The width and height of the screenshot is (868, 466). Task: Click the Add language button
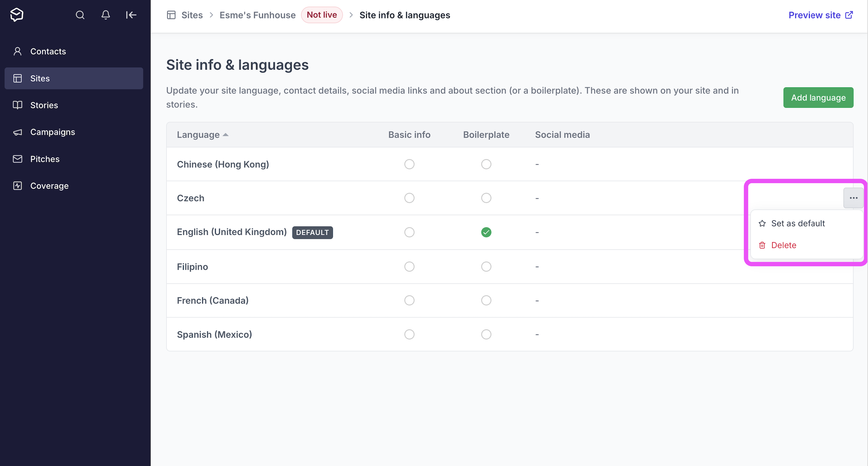click(818, 98)
